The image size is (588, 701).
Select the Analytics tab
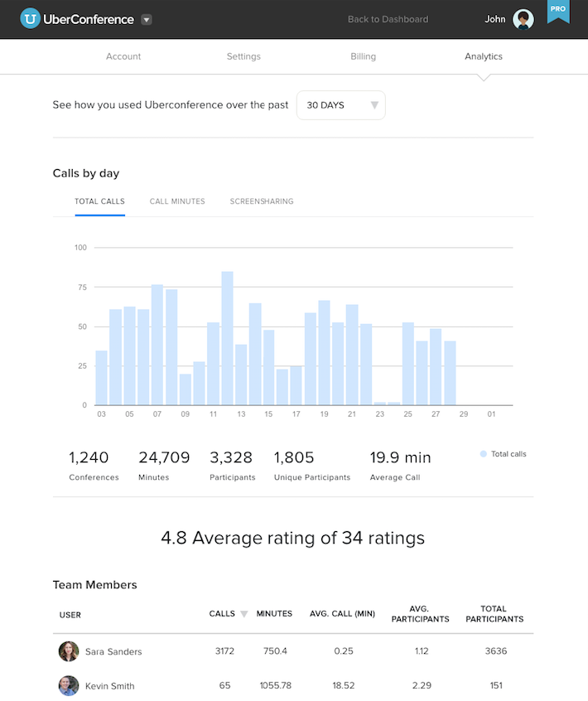point(484,56)
